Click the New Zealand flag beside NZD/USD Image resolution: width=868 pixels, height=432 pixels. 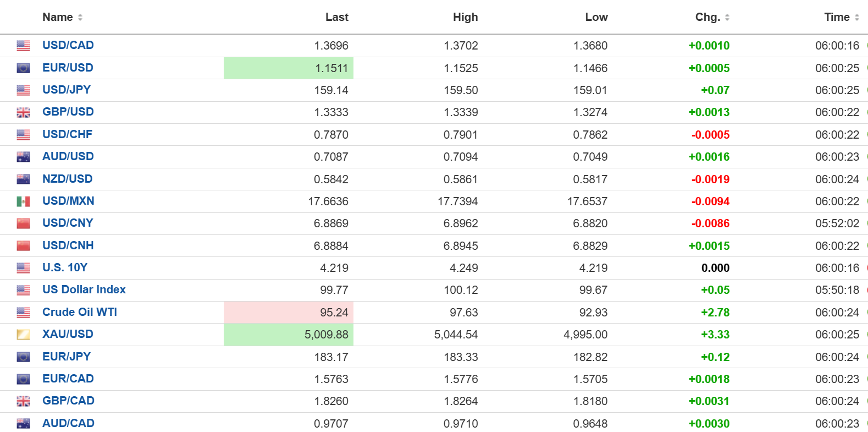23,179
